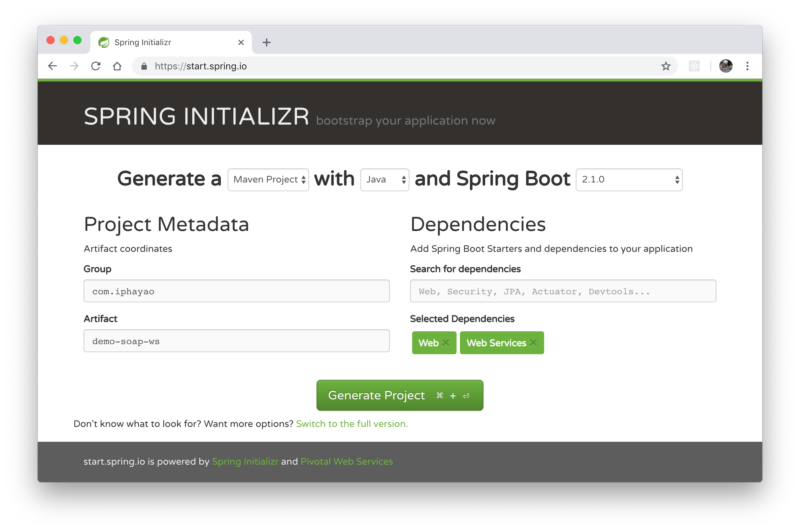Viewport: 800px width, 532px height.
Task: View site security lock info
Action: (144, 66)
